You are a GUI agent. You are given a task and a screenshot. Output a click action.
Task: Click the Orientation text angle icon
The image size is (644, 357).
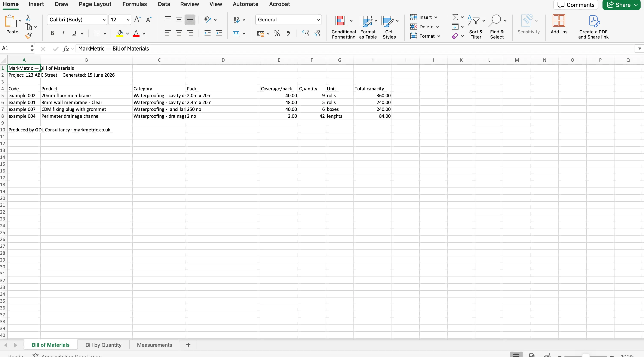pos(208,19)
